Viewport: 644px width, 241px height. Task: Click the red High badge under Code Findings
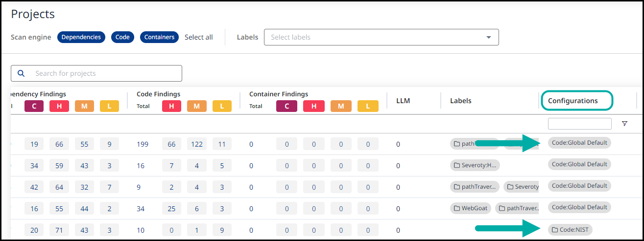[x=172, y=106]
